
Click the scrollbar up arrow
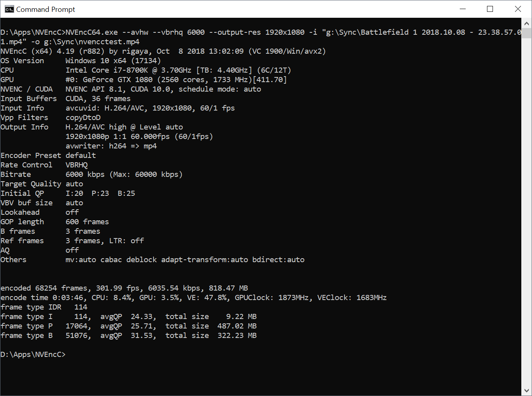(526, 23)
